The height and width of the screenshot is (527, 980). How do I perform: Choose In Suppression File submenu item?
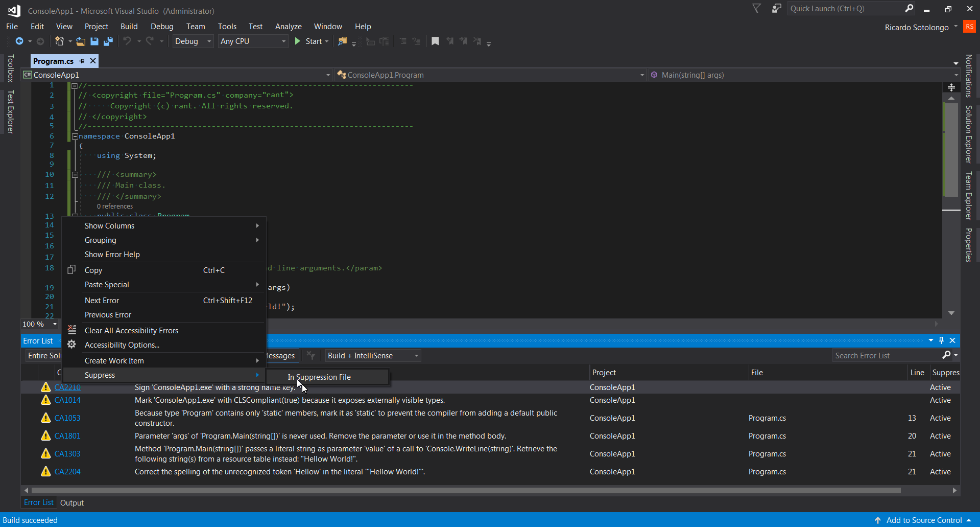327,377
